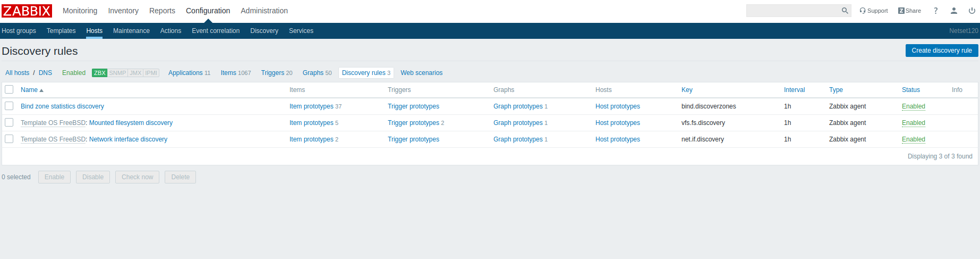Image resolution: width=980 pixels, height=259 pixels.
Task: Sort by Interval column header
Action: [x=794, y=90]
